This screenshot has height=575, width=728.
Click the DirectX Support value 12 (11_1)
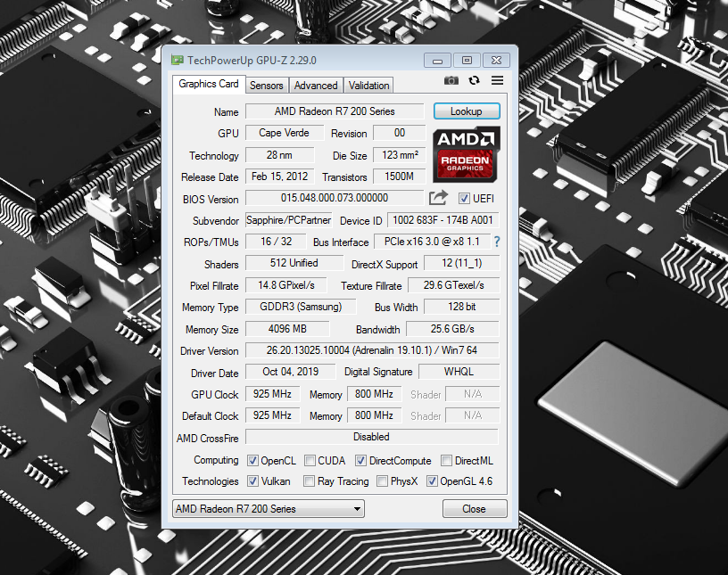(461, 263)
